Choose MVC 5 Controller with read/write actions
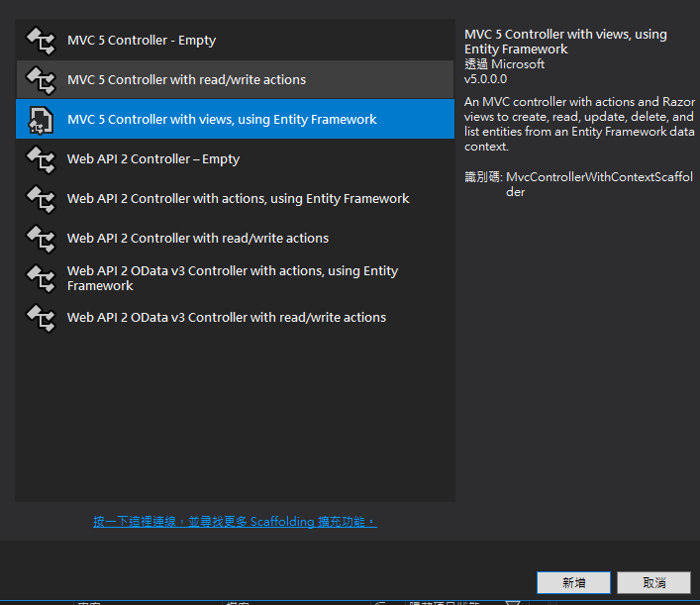This screenshot has height=605, width=700. click(x=235, y=79)
